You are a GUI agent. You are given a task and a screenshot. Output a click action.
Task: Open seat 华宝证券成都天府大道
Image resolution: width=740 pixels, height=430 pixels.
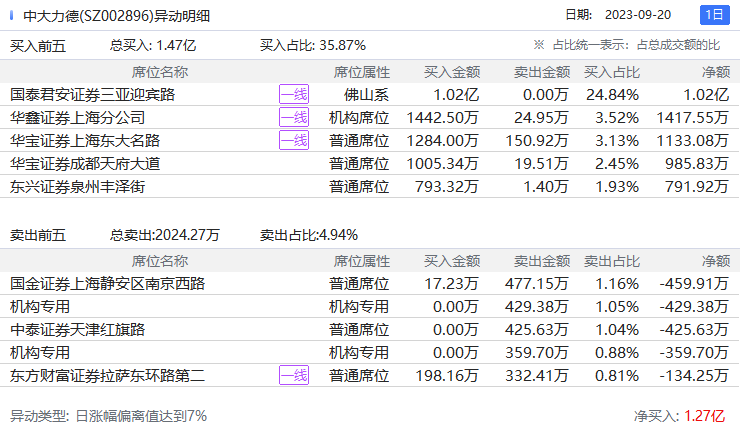[85, 164]
